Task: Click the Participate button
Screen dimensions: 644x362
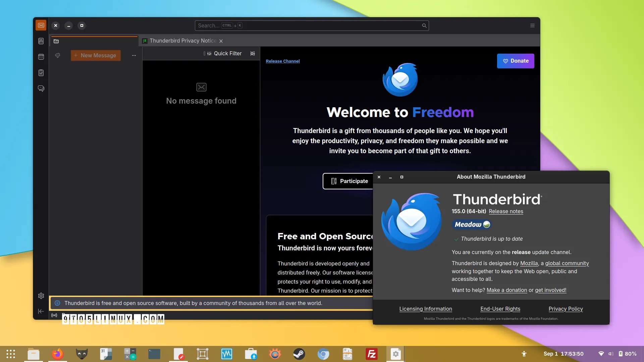Action: point(349,181)
